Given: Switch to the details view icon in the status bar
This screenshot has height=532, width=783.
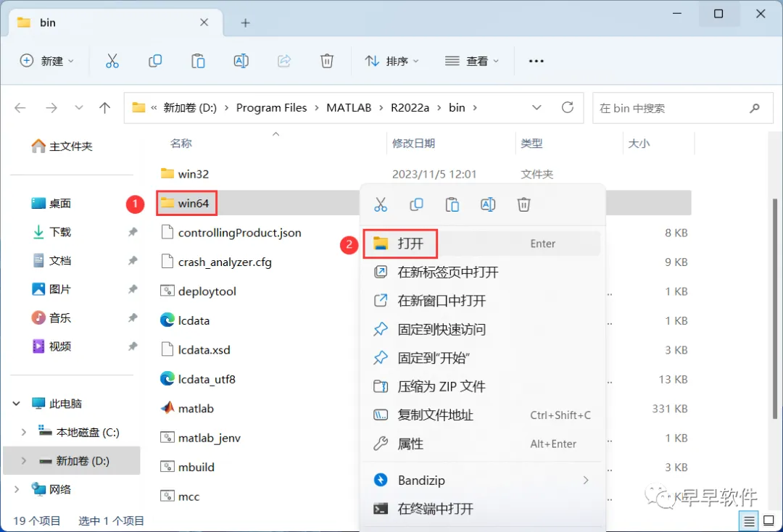Looking at the screenshot, I should (749, 522).
